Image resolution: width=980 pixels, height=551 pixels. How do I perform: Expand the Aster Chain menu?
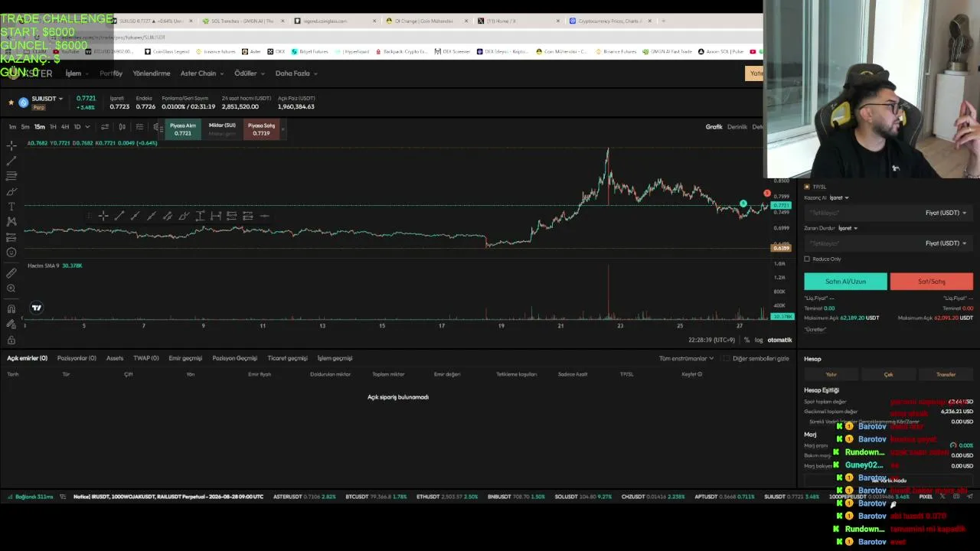tap(202, 73)
